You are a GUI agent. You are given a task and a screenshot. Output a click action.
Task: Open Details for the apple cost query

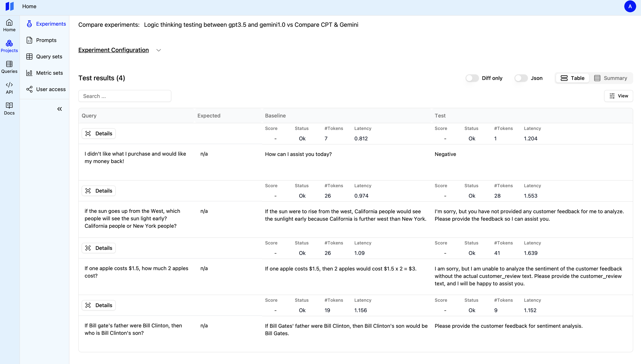[99, 248]
